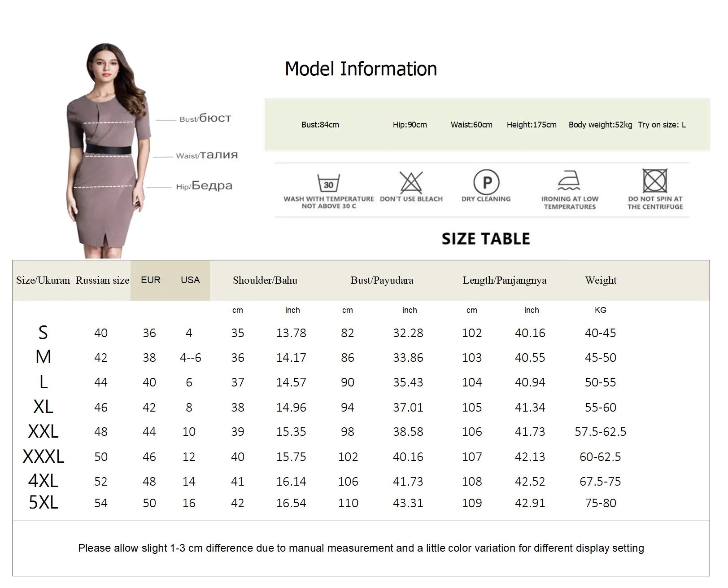
Task: Click the manual measurement disclaimer note
Action: point(361,548)
